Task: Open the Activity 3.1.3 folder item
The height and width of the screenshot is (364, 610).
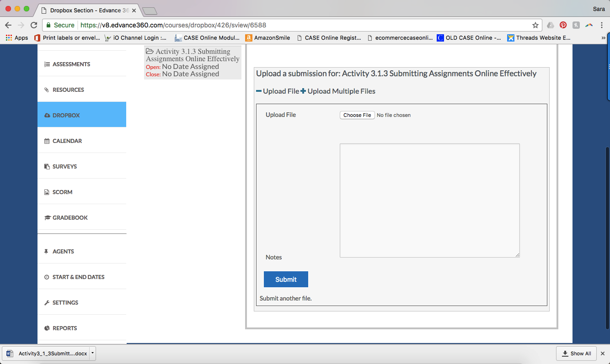Action: 193,55
